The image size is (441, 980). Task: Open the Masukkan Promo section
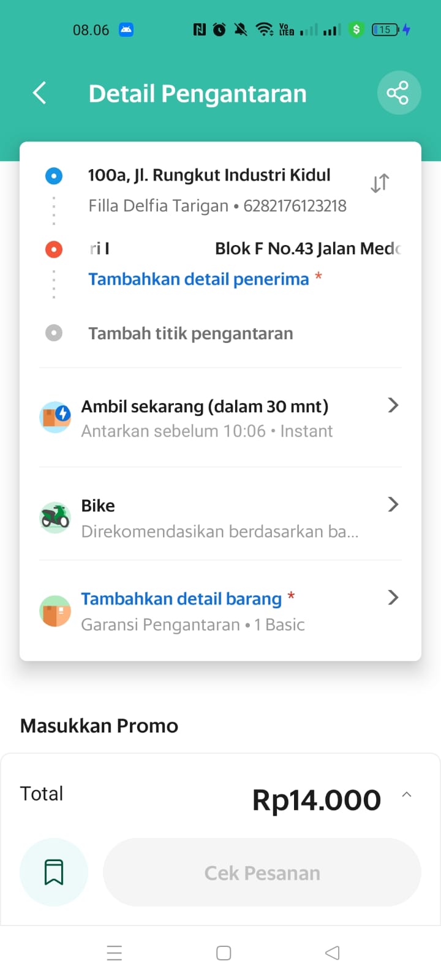(99, 726)
